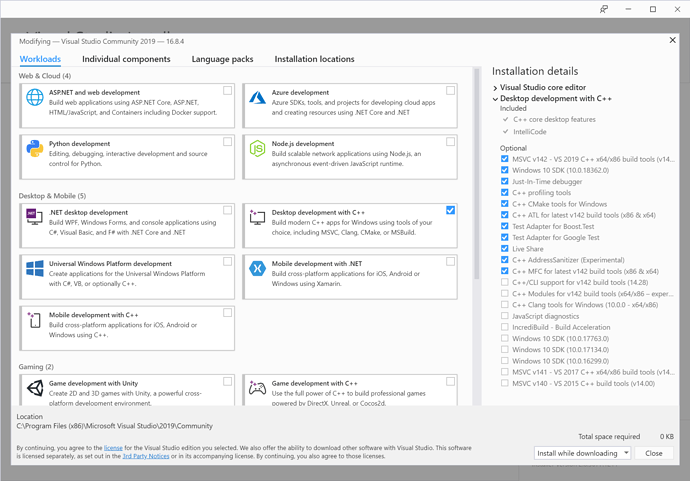Enable JavaScript diagnostics option
This screenshot has width=690, height=481.
(x=504, y=316)
